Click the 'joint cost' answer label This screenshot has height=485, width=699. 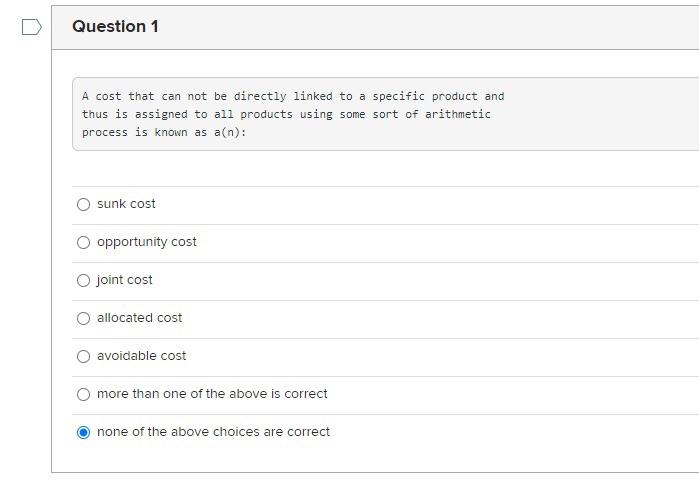125,280
